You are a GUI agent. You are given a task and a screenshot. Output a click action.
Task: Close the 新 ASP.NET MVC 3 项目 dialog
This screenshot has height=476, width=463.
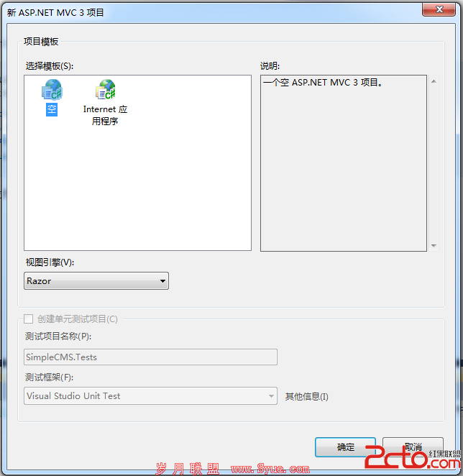pos(439,9)
